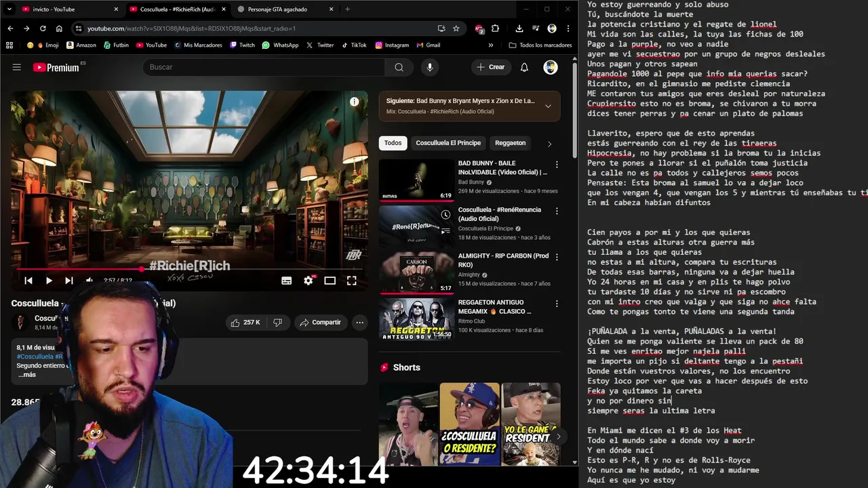Focus the Buscar search field
868x488 pixels.
click(264, 67)
